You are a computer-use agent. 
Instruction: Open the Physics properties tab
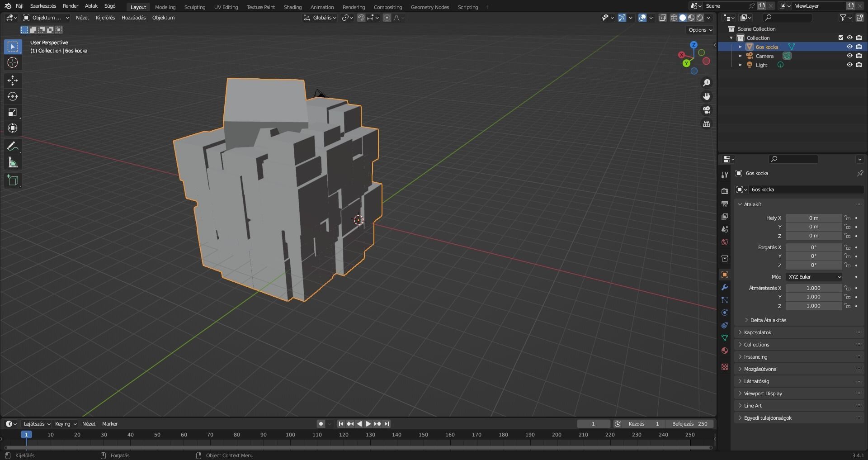[725, 313]
